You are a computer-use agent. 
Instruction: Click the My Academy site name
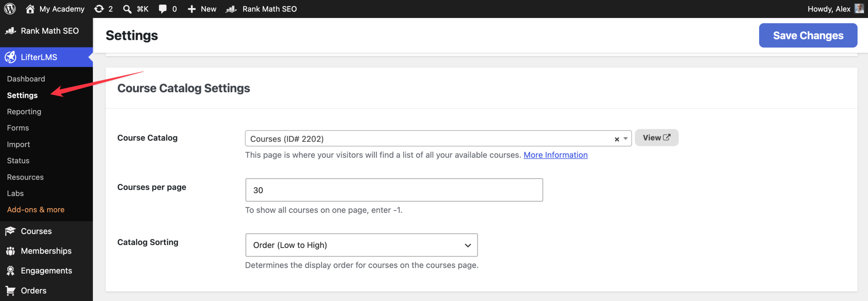pos(62,9)
